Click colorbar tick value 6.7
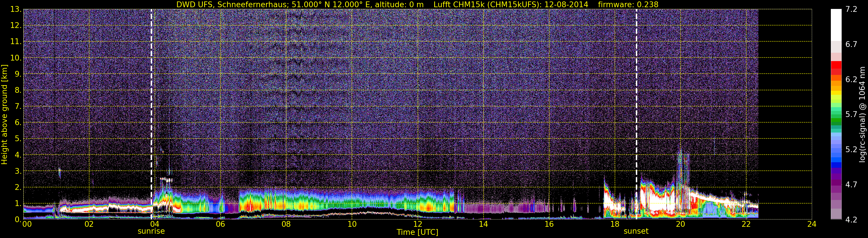This screenshot has height=238, width=868. [x=851, y=44]
